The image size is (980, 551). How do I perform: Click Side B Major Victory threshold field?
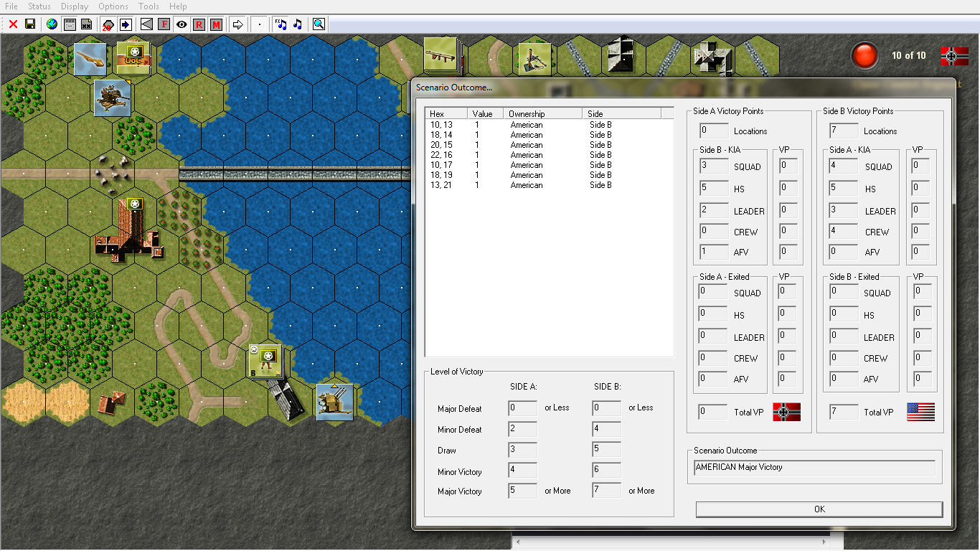tap(607, 491)
